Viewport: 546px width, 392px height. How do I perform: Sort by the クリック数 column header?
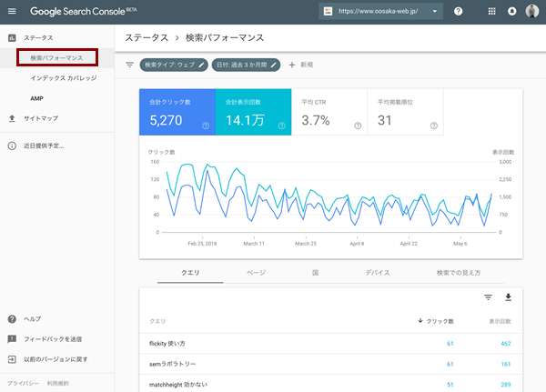(x=436, y=321)
